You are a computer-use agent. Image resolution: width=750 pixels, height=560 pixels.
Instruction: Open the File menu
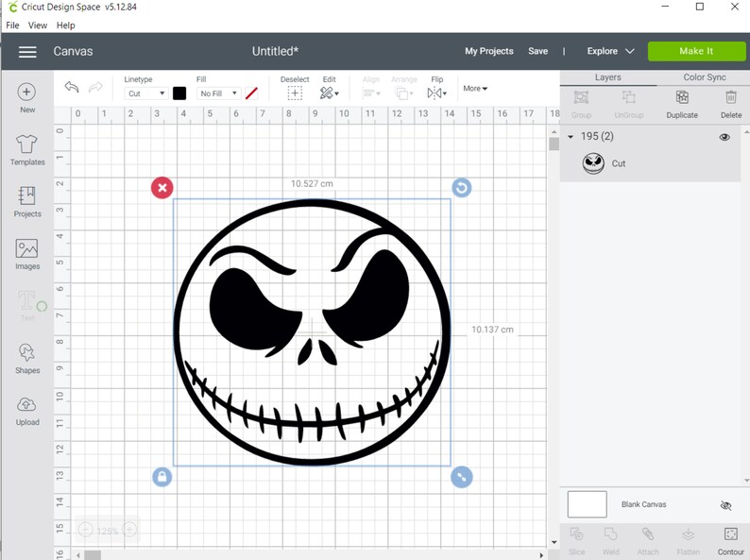coord(12,25)
